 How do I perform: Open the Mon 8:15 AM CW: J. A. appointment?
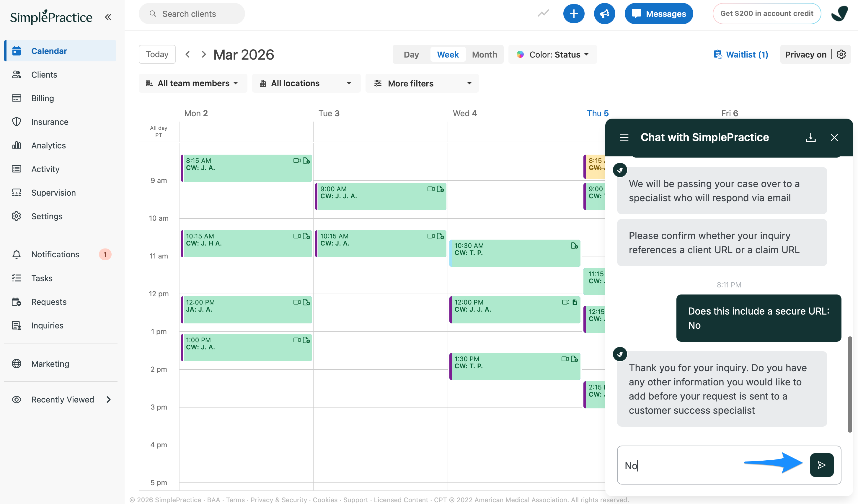tap(246, 168)
